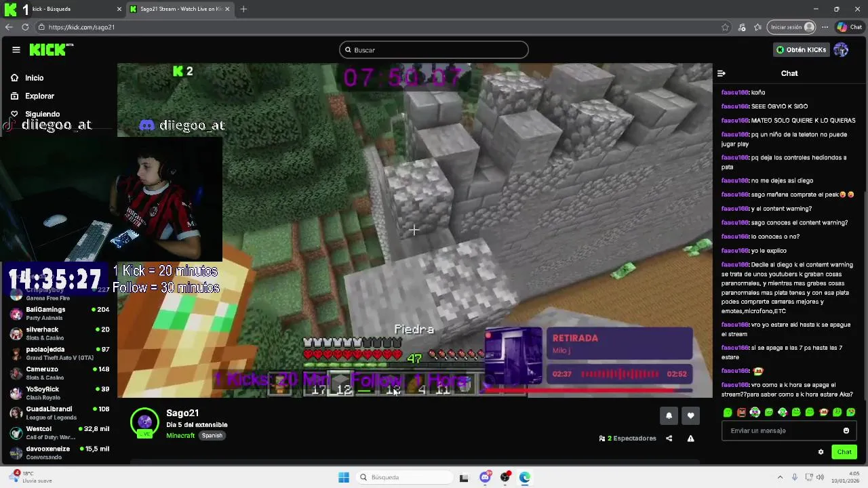Reload the page with refresh icon
Screen dimensions: 868x488
click(x=25, y=27)
